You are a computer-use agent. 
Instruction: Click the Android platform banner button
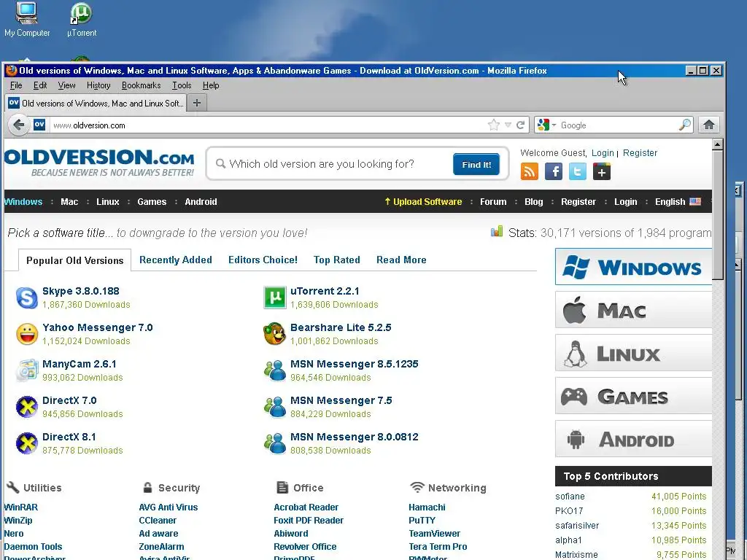[x=634, y=439]
